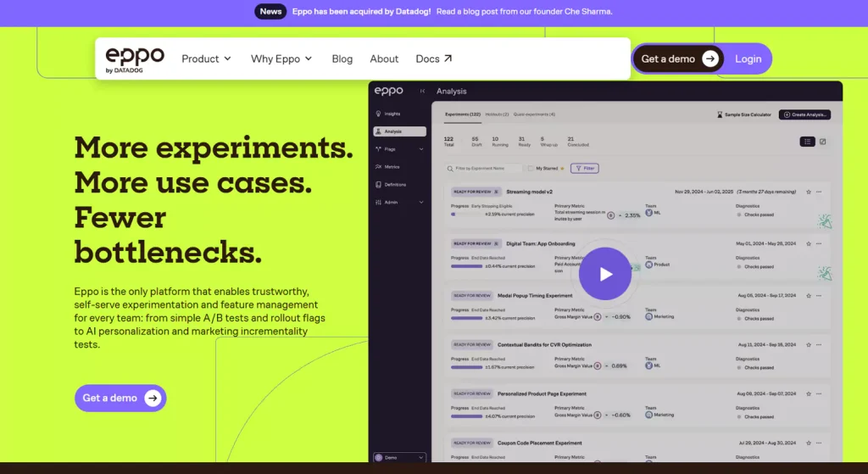Expand the Why Eppo menu

[281, 59]
